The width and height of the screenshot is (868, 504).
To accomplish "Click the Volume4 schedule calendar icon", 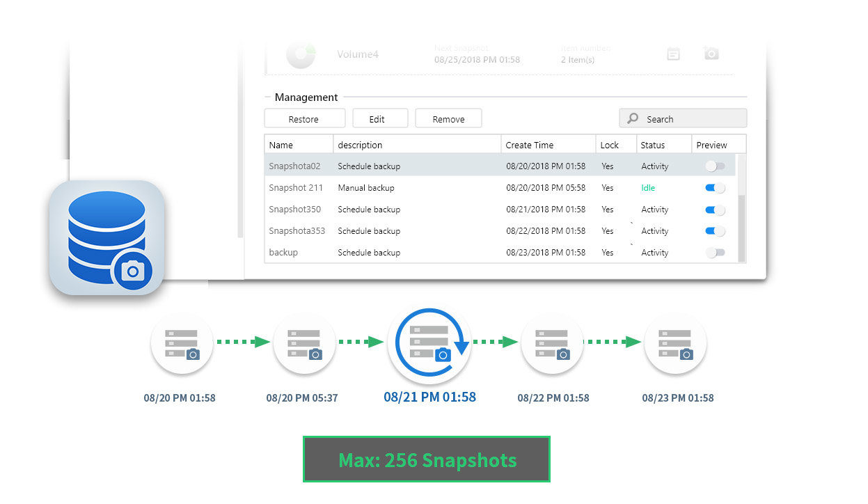I will click(x=673, y=54).
